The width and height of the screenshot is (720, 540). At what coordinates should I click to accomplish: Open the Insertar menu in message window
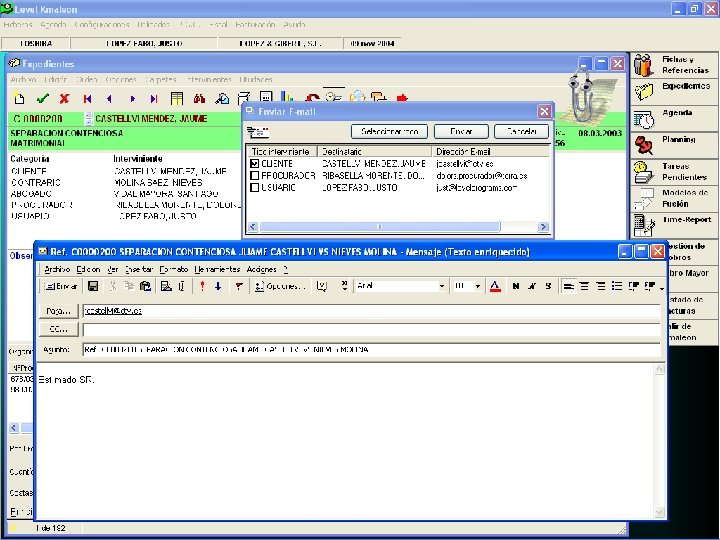[139, 270]
